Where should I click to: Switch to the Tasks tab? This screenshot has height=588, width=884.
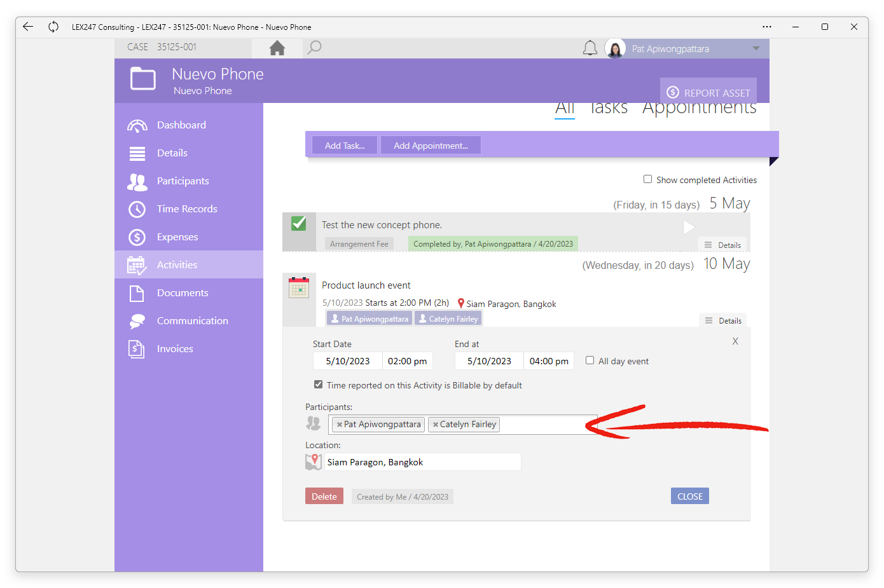609,109
